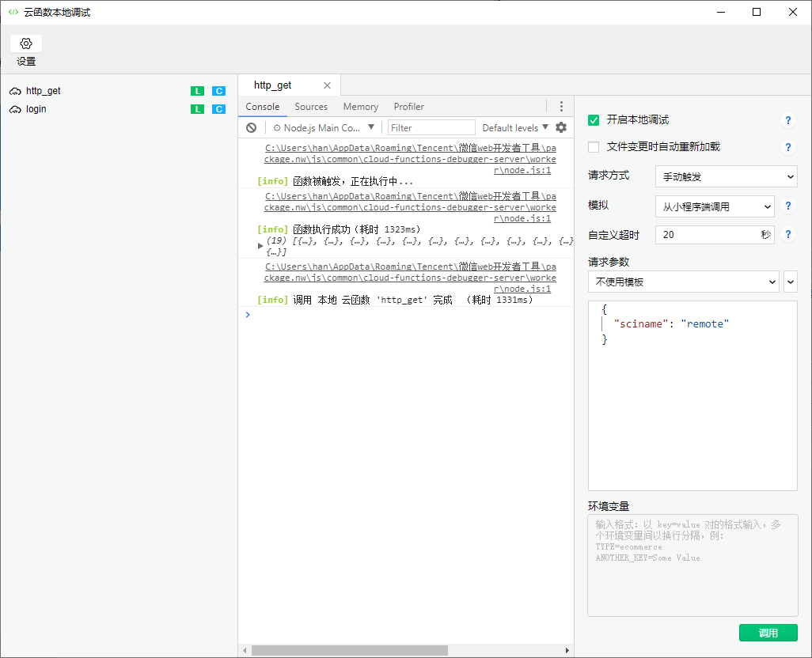
Task: Select login cloud function in list
Action: tap(36, 109)
